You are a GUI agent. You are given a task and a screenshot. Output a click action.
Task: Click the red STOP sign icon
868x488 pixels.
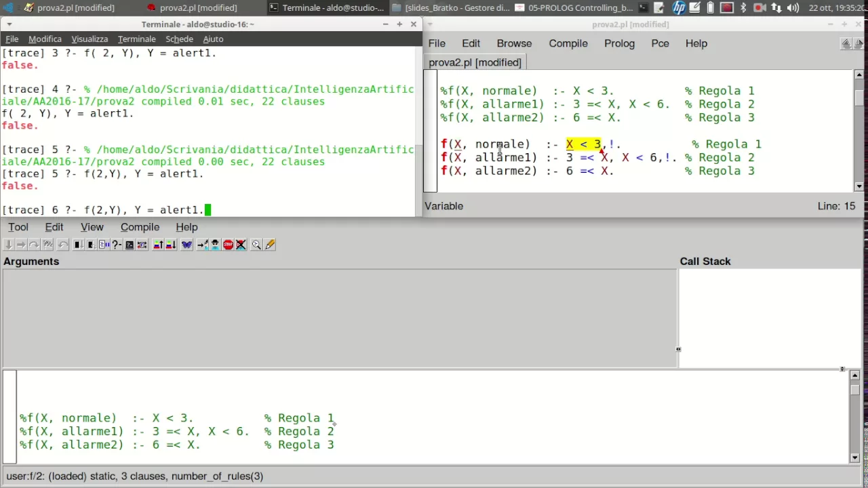click(x=228, y=245)
